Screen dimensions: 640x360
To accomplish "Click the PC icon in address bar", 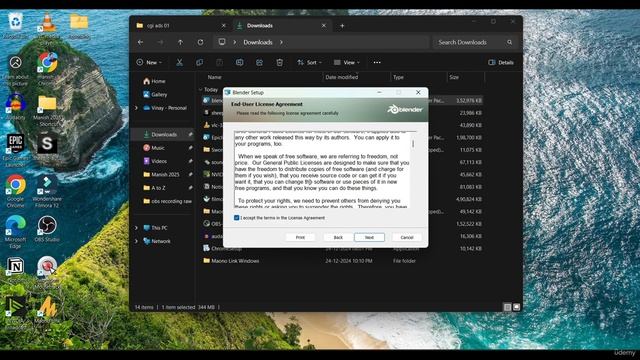I will pyautogui.click(x=222, y=42).
